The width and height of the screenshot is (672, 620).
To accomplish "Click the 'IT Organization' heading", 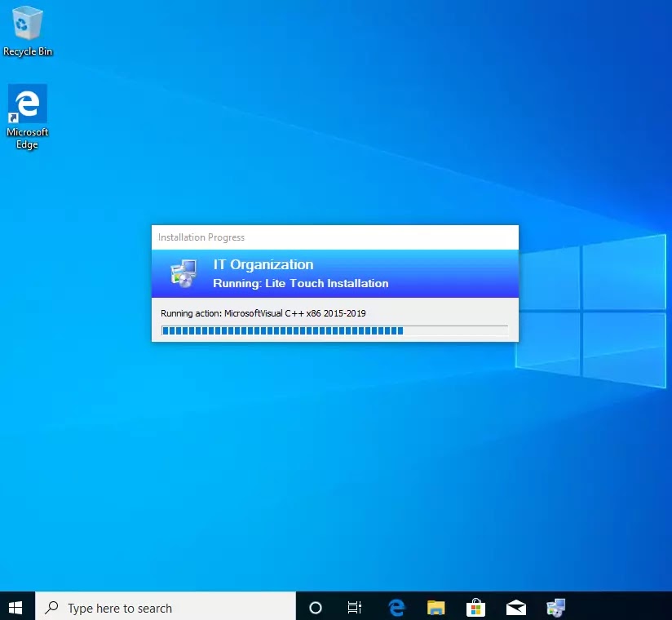I will [x=263, y=264].
